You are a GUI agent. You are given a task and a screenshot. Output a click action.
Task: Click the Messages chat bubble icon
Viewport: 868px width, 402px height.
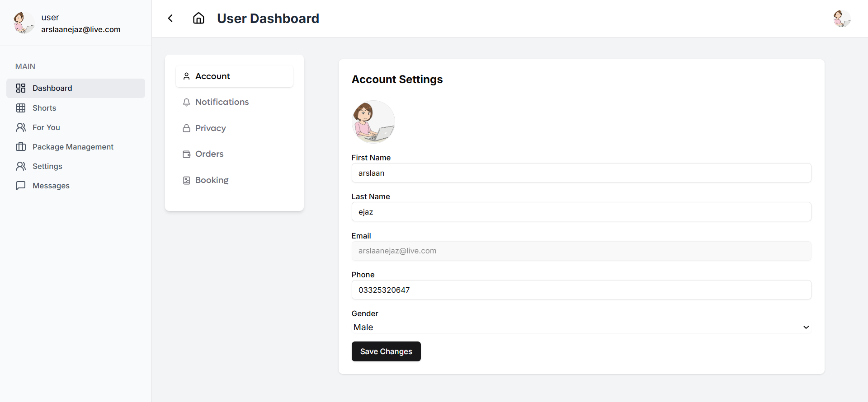coord(21,186)
